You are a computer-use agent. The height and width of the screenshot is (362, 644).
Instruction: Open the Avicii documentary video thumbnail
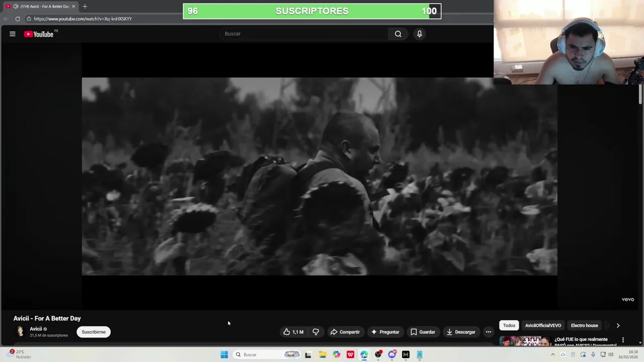(525, 341)
